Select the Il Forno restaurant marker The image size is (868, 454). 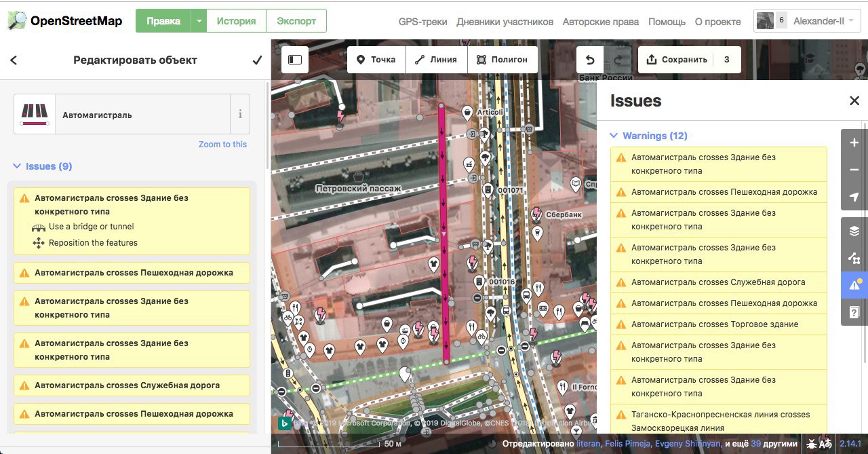coord(562,386)
